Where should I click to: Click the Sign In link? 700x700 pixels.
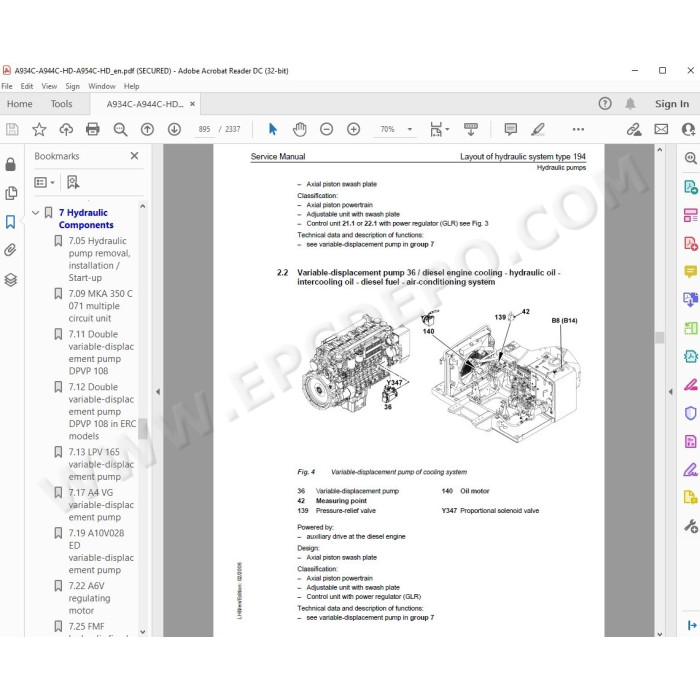coord(671,104)
